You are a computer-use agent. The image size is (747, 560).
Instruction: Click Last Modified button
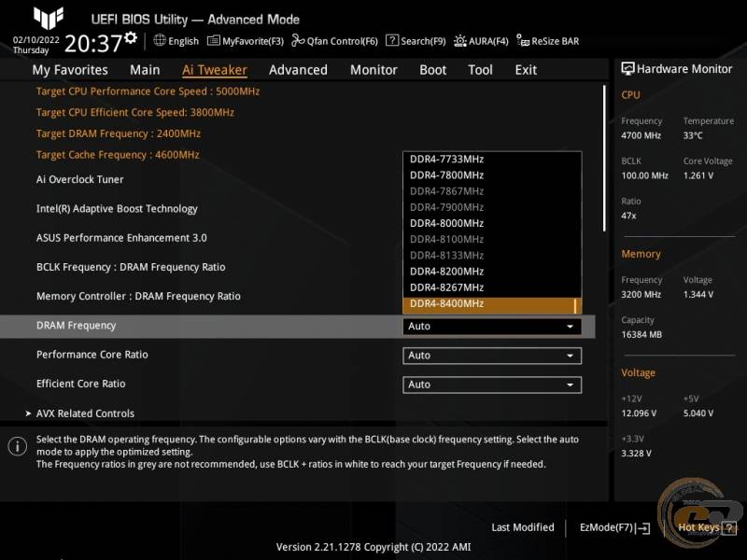[x=523, y=527]
